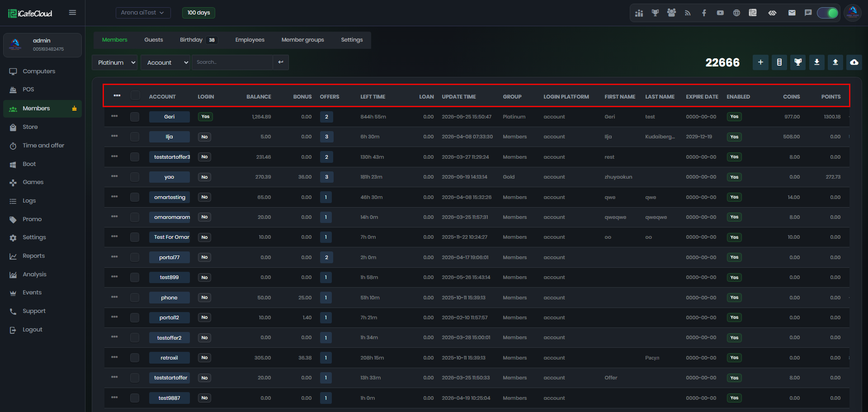Click the user avatar in top right
The width and height of the screenshot is (868, 412).
click(x=853, y=13)
